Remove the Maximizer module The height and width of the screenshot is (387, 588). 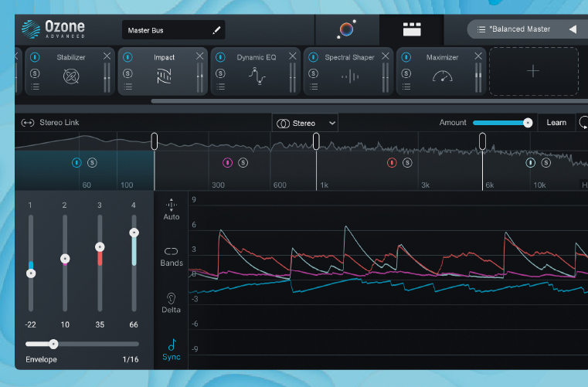[478, 56]
